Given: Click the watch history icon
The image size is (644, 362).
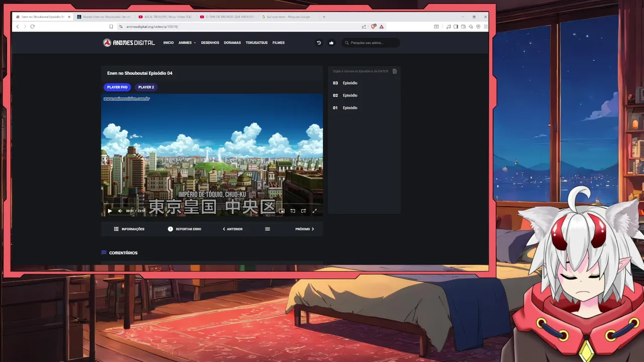Looking at the screenshot, I should 318,43.
